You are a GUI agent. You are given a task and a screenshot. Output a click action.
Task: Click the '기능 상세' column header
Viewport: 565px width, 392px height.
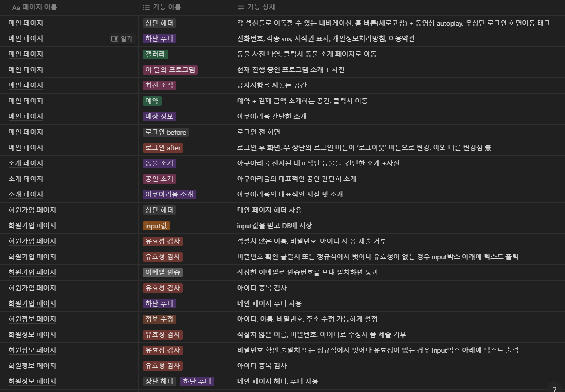coord(256,7)
